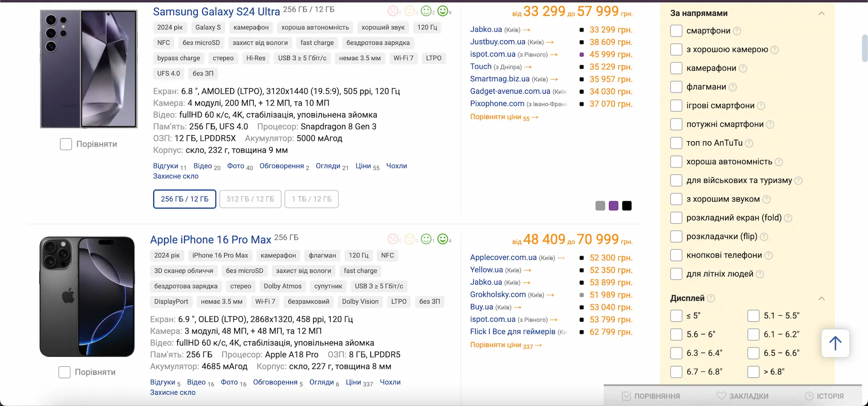Image resolution: width=868 pixels, height=406 pixels.
Task: Click the камерафон tag under Galaxy S24 Ultra
Action: tap(251, 28)
